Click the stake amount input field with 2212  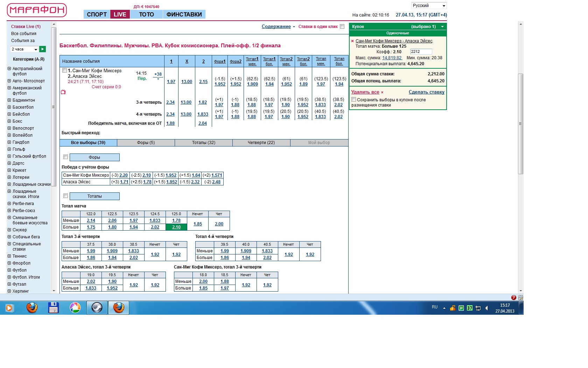pyautogui.click(x=421, y=52)
